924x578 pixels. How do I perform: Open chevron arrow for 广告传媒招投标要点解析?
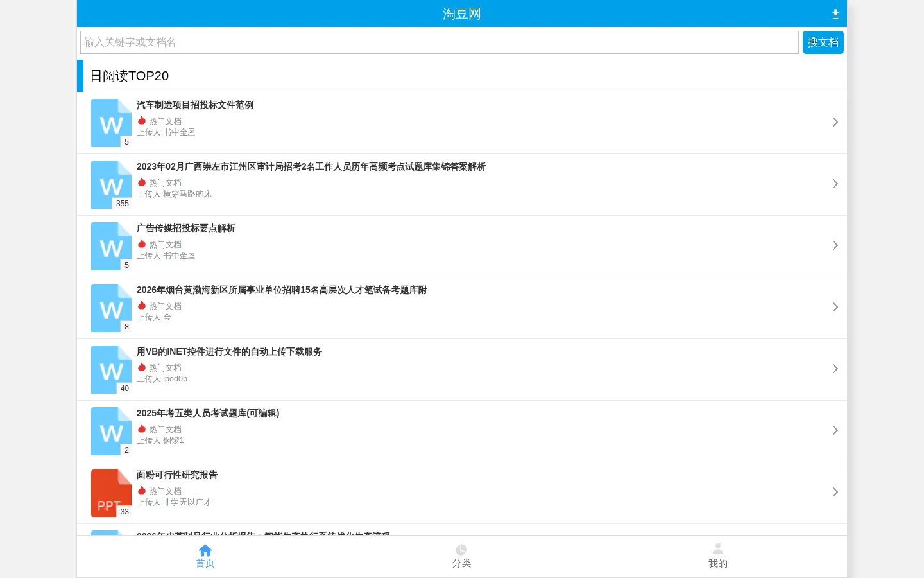point(835,245)
